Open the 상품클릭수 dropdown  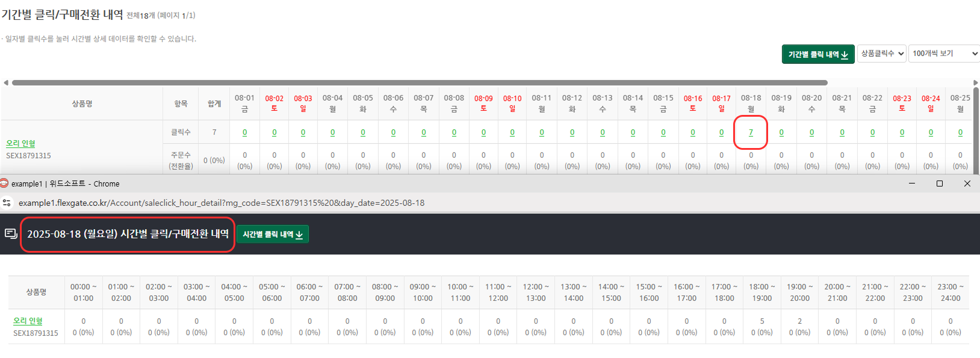pyautogui.click(x=882, y=54)
